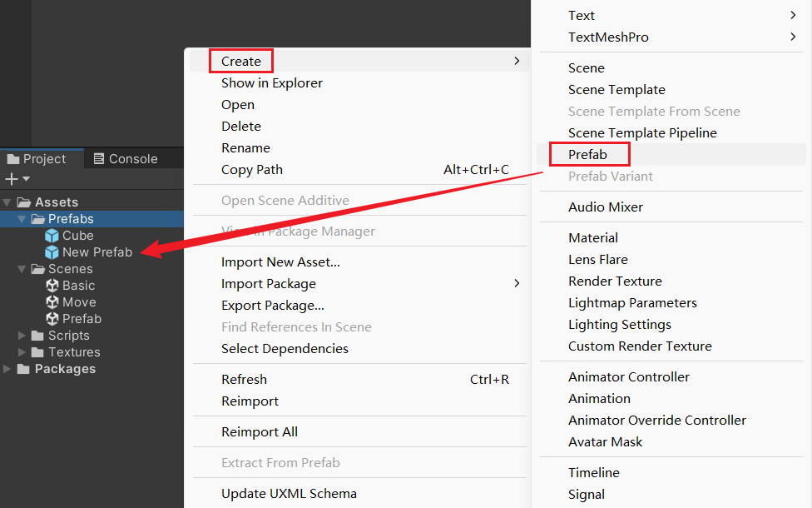812x508 pixels.
Task: Collapse the Scenes folder arrow
Action: pyautogui.click(x=22, y=269)
